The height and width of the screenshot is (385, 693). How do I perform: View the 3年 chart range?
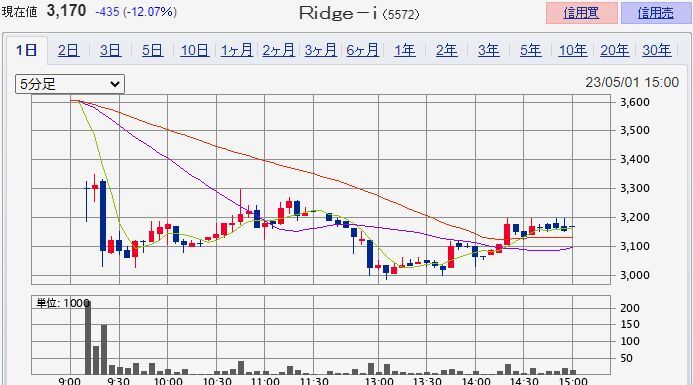(488, 50)
